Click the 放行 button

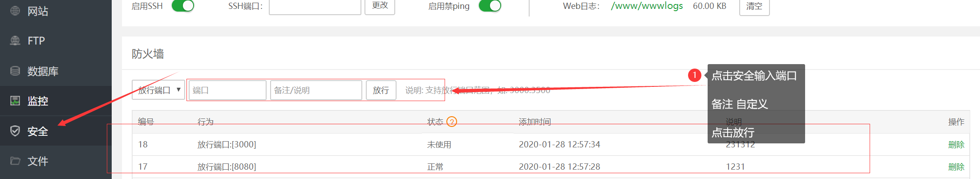coord(381,90)
